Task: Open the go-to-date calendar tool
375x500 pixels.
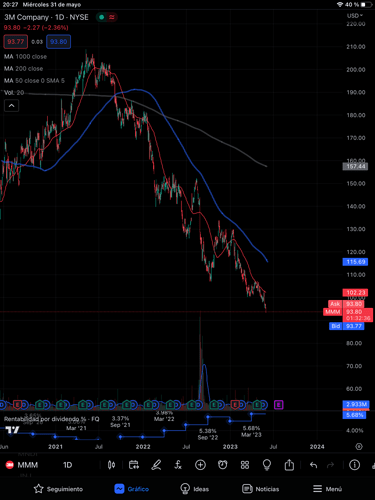Action: [x=134, y=465]
